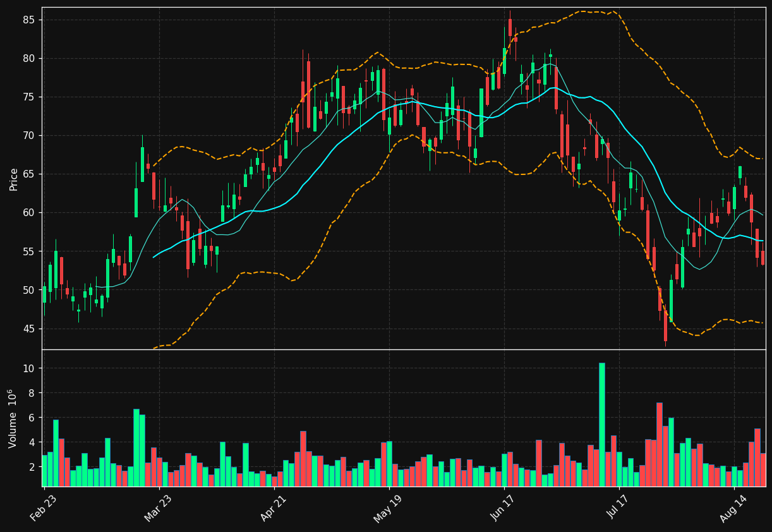
Task: Click the 'Jun 17' date axis label
Action: click(x=503, y=509)
